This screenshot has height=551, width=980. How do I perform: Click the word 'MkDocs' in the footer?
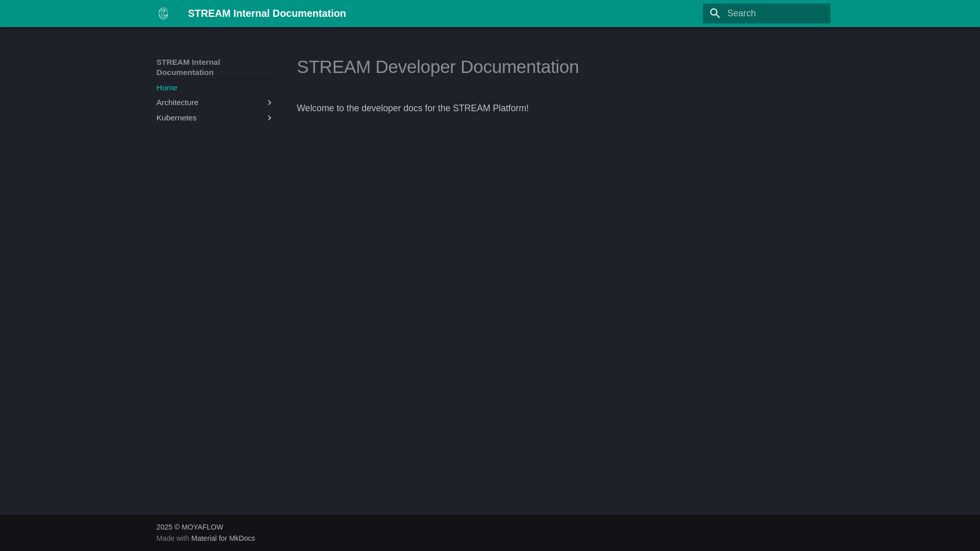(242, 538)
